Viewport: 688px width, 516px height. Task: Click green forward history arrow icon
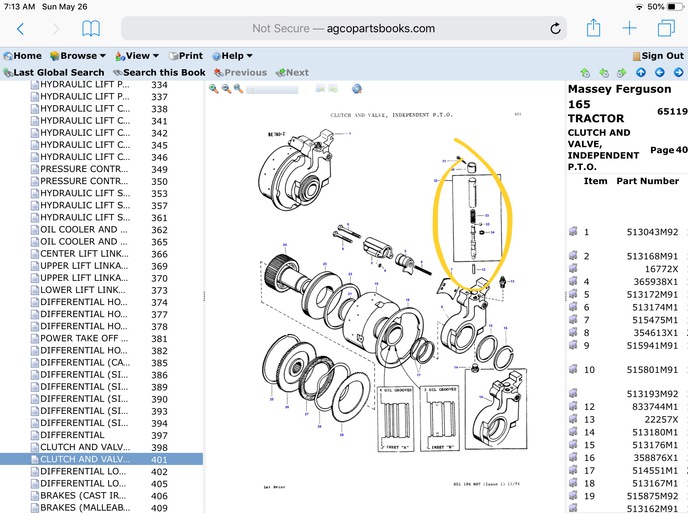click(622, 72)
